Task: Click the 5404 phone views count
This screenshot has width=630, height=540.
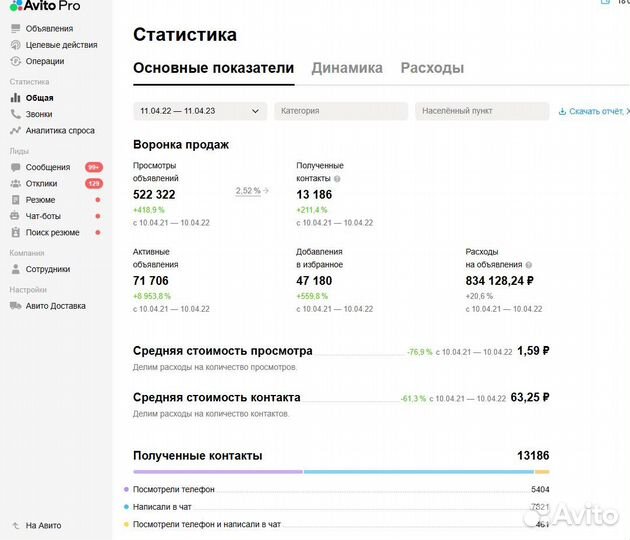Action: tap(540, 489)
